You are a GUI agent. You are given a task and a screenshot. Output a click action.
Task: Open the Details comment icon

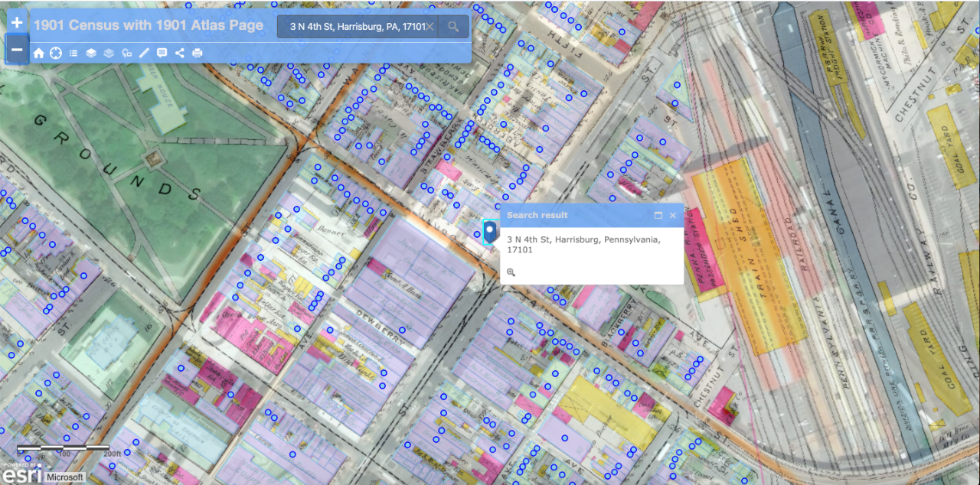pyautogui.click(x=162, y=53)
